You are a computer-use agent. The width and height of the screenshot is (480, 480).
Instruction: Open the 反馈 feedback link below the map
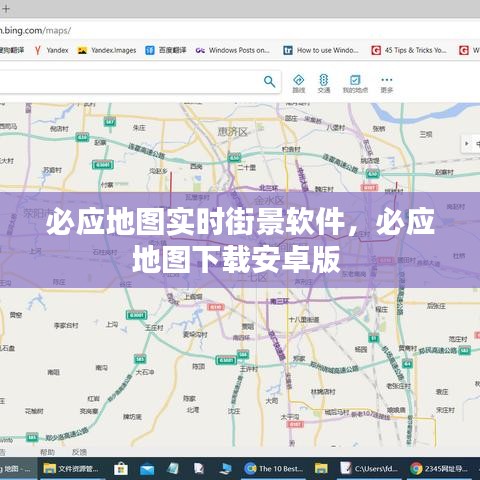pyautogui.click(x=79, y=452)
